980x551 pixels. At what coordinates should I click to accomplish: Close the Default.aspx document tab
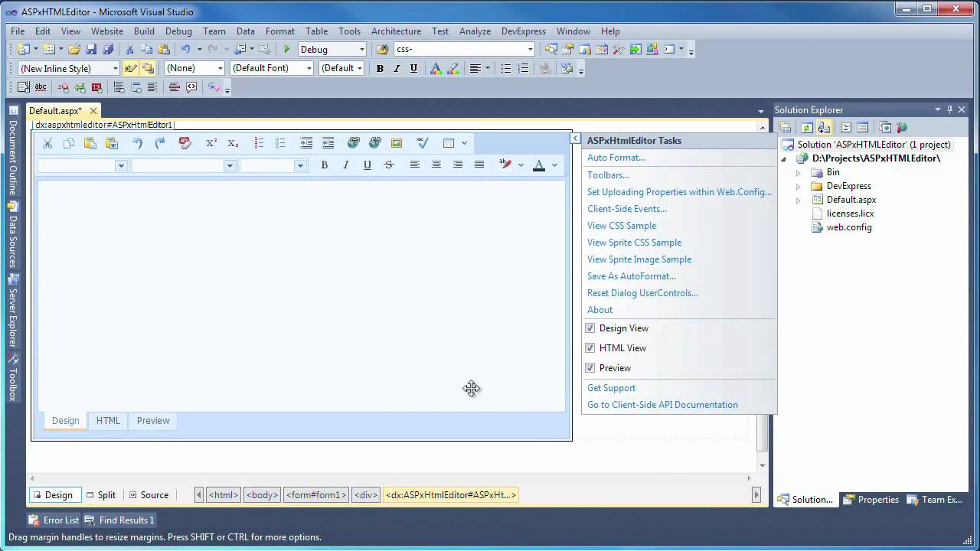[x=93, y=111]
